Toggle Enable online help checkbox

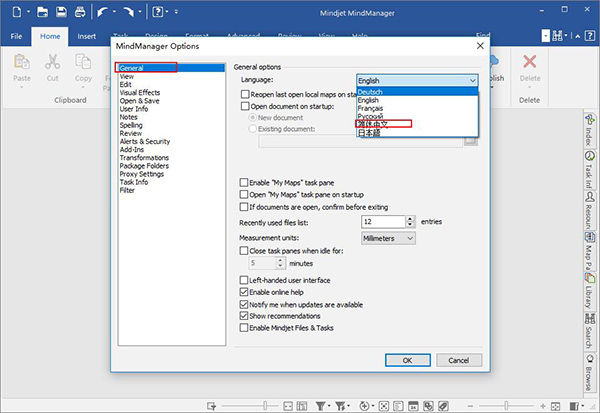tap(246, 291)
